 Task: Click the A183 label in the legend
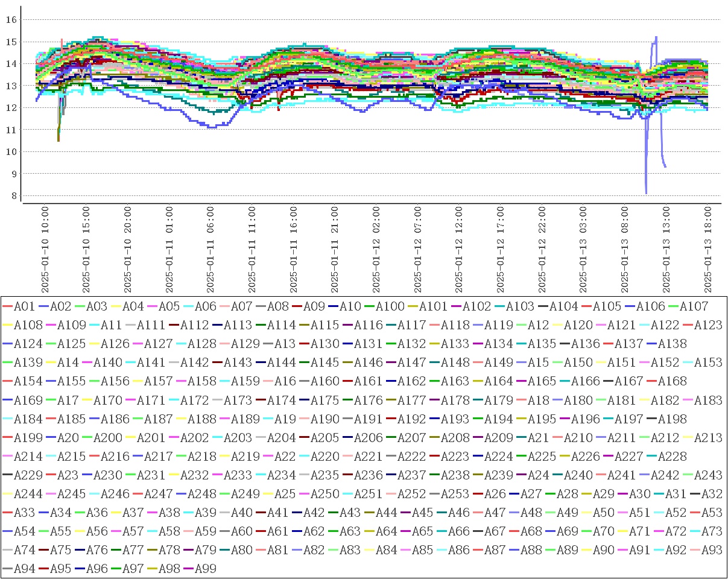[708, 400]
